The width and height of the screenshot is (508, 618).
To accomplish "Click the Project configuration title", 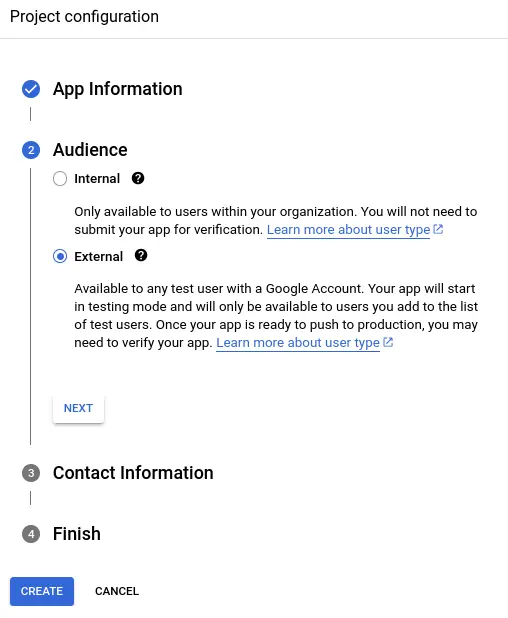I will click(84, 17).
